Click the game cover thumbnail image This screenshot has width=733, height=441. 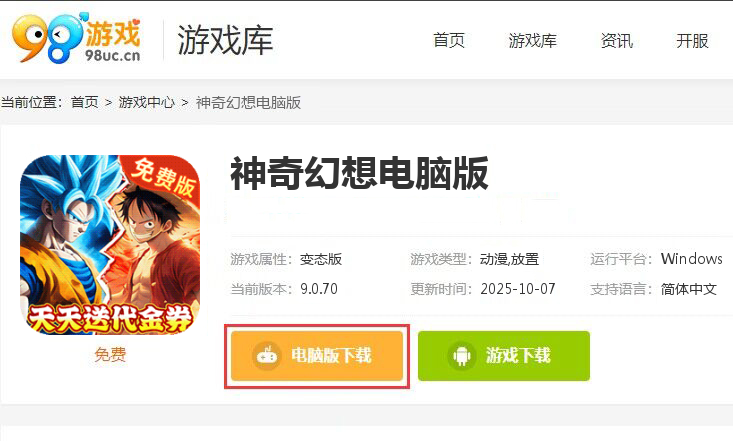coord(110,245)
